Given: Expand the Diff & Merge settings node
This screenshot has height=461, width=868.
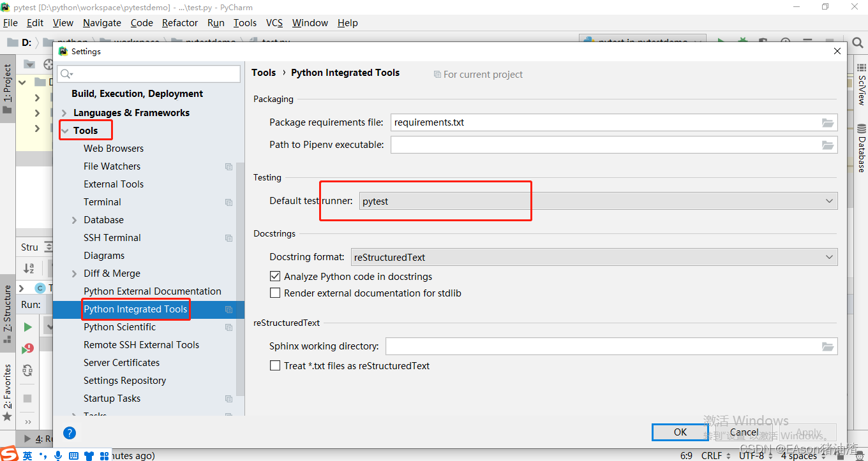Looking at the screenshot, I should [x=75, y=274].
